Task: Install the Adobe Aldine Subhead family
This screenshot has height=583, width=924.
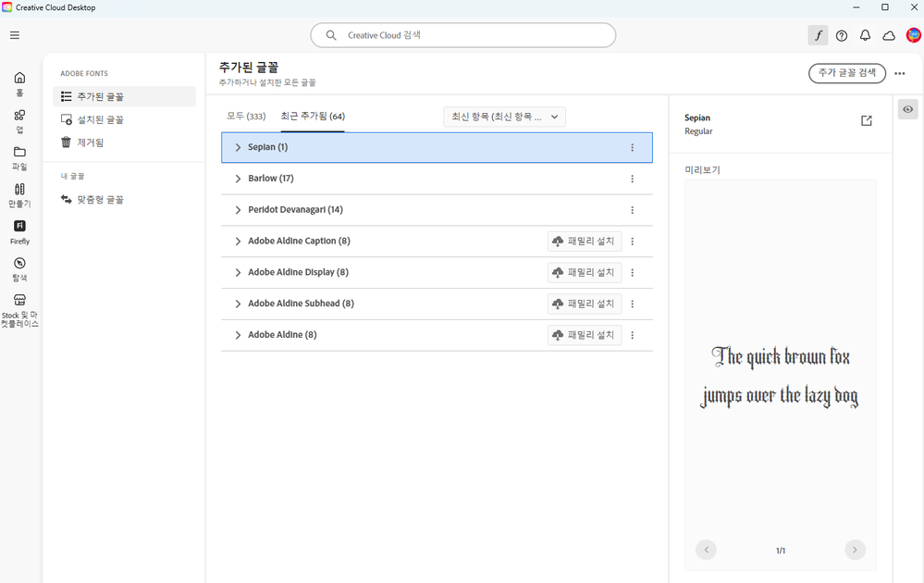Action: [x=585, y=304]
